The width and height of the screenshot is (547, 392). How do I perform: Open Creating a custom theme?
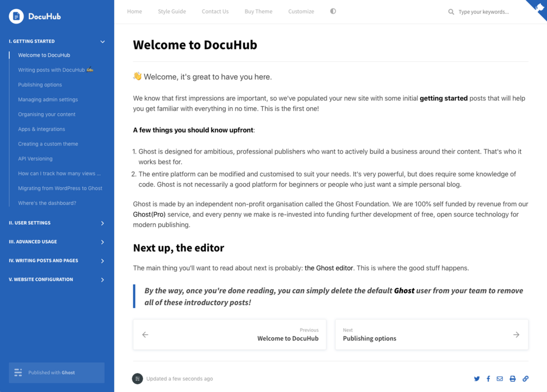(48, 144)
